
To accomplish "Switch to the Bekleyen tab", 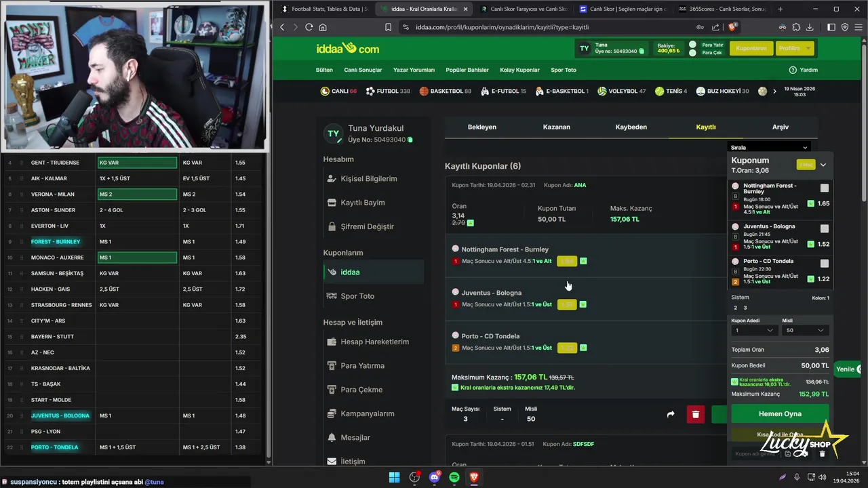I will point(482,127).
